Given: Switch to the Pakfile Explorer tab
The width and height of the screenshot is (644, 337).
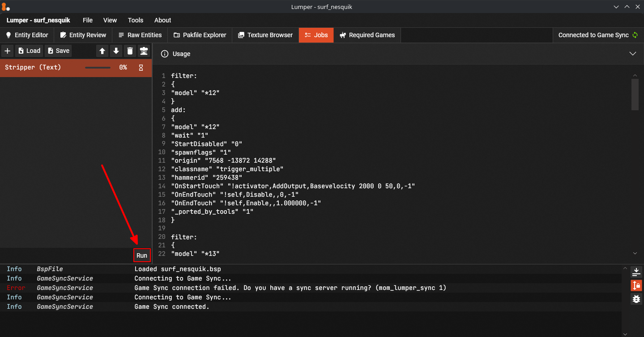Looking at the screenshot, I should point(200,35).
